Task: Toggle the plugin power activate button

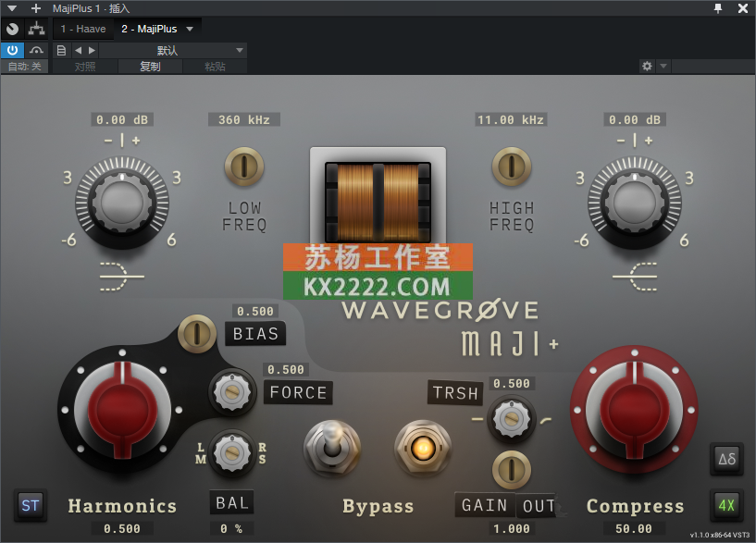Action: 12,50
